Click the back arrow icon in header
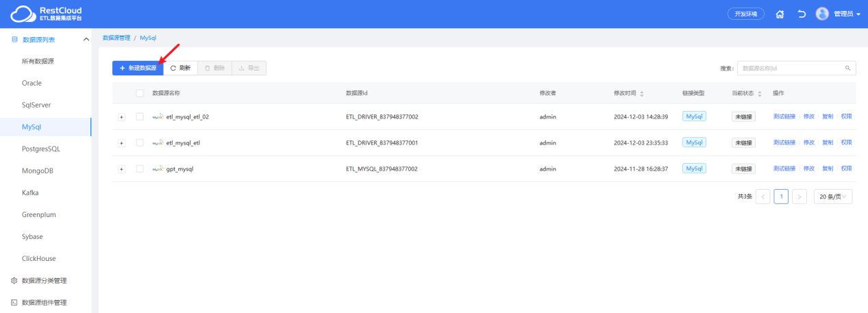 pyautogui.click(x=802, y=14)
